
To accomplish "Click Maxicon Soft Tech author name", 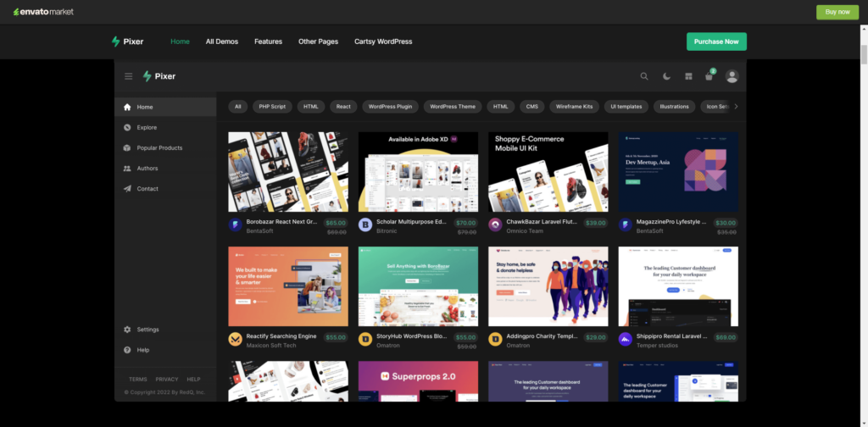I will [x=271, y=346].
